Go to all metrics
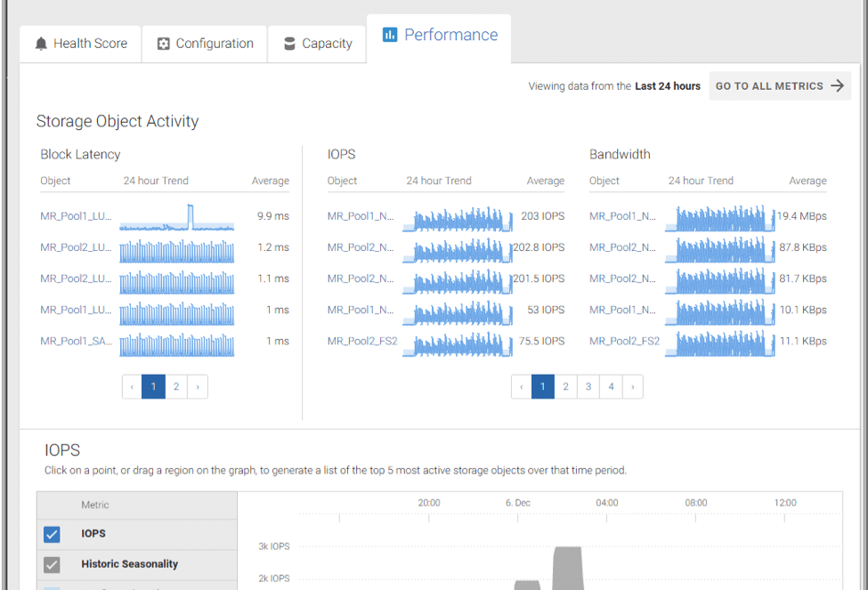The image size is (868, 590). point(780,85)
